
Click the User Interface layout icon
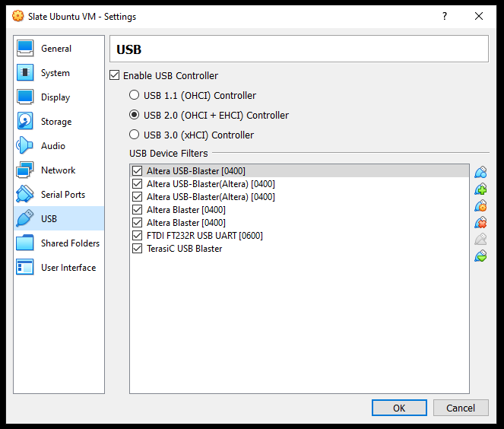pyautogui.click(x=25, y=267)
